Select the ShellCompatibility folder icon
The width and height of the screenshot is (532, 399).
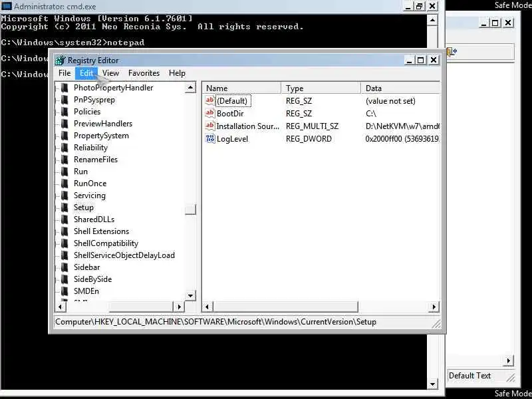(x=65, y=243)
